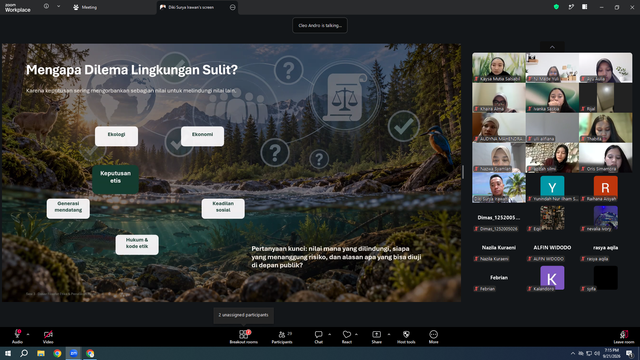Screen dimensions: 640x360
Task: Select Kaysa Mutia Salsabil's video tile
Action: click(x=499, y=67)
